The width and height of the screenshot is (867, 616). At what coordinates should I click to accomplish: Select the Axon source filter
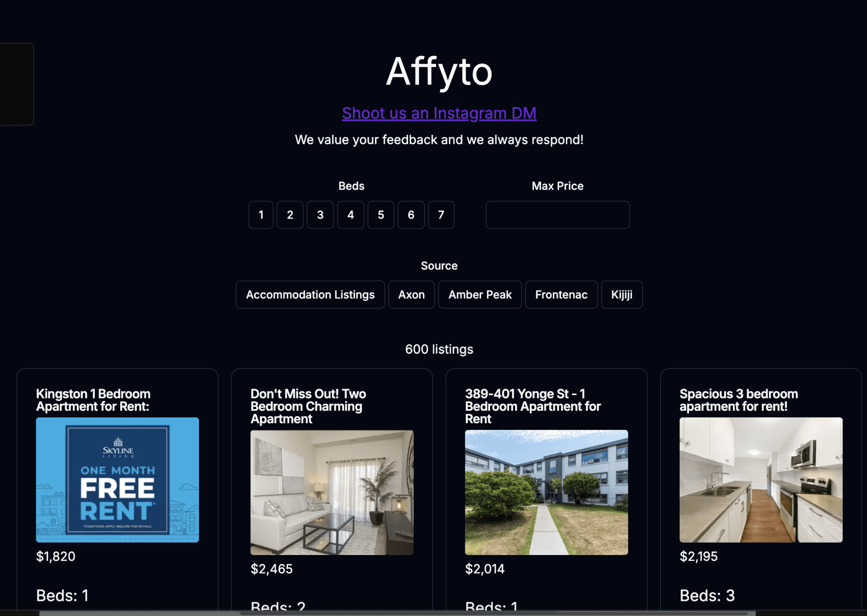pos(411,295)
